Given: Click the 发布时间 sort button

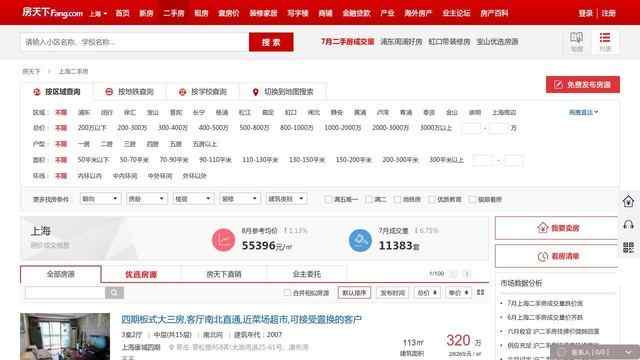Looking at the screenshot, I should point(392,293).
